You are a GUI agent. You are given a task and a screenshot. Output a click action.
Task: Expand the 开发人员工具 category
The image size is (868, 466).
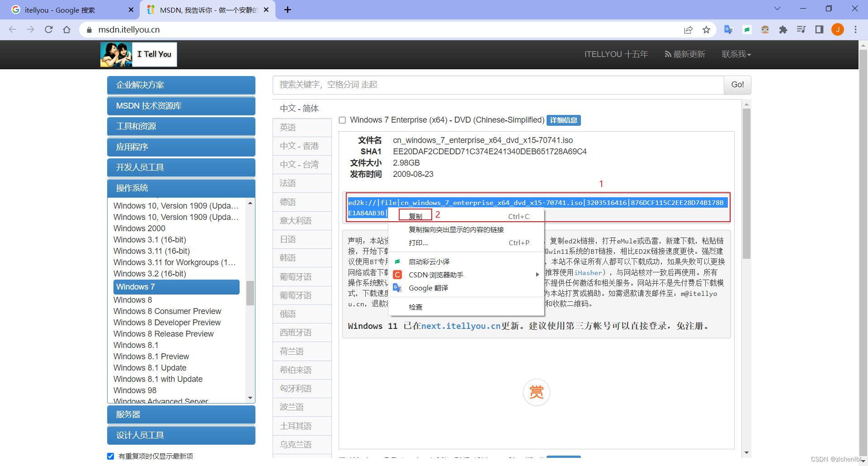coord(181,167)
